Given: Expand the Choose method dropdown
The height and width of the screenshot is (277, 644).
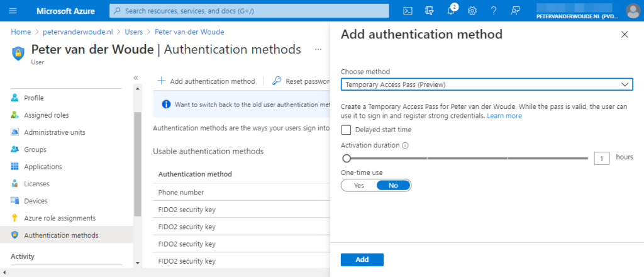Looking at the screenshot, I should (x=486, y=84).
